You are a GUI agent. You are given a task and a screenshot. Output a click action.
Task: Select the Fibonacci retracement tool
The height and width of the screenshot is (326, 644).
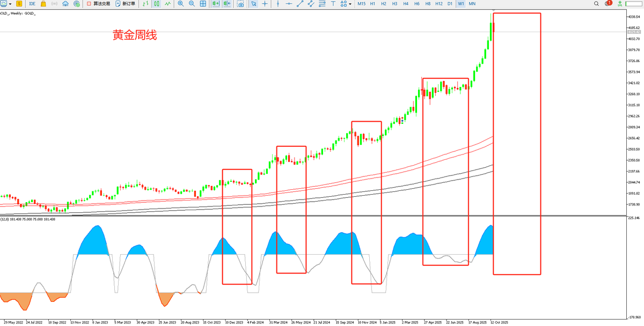click(x=323, y=4)
